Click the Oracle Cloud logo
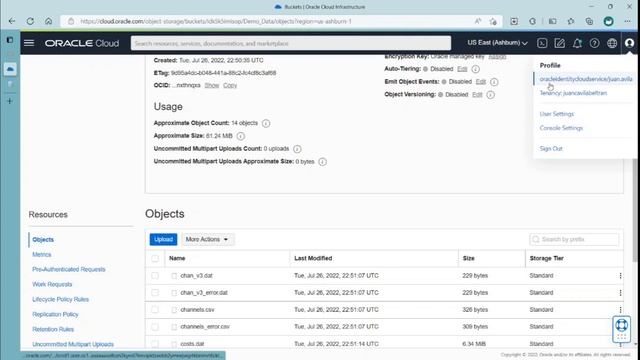Screen dimensions: 640x360 coord(82,43)
